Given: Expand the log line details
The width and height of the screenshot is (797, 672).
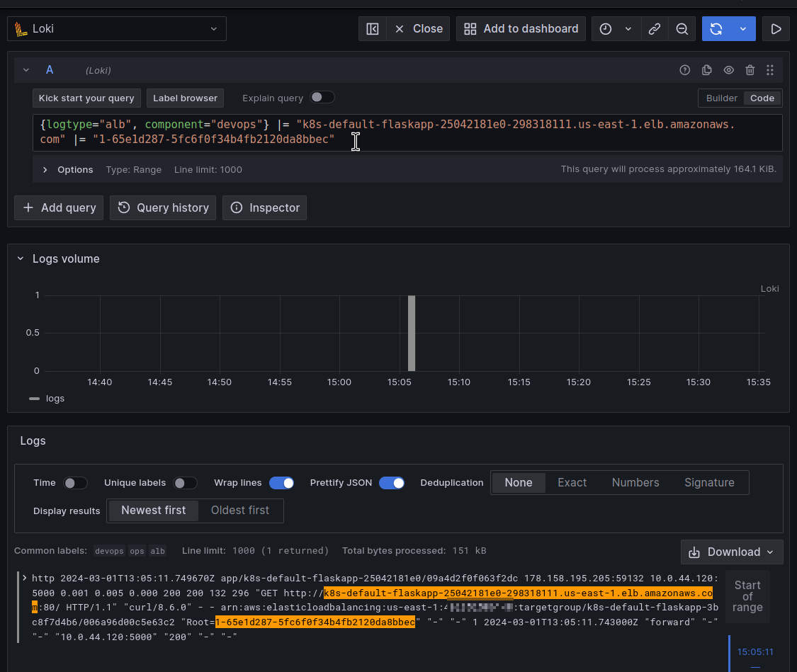Looking at the screenshot, I should pyautogui.click(x=24, y=578).
